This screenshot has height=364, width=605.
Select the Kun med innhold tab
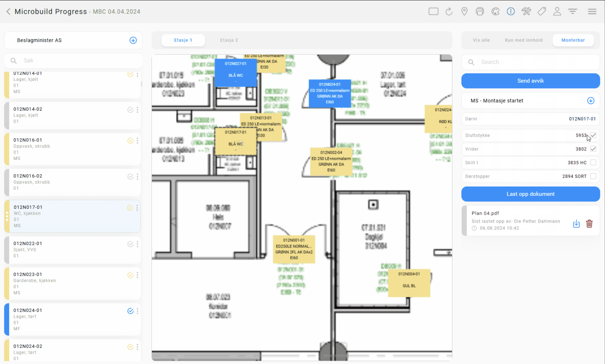pyautogui.click(x=524, y=40)
